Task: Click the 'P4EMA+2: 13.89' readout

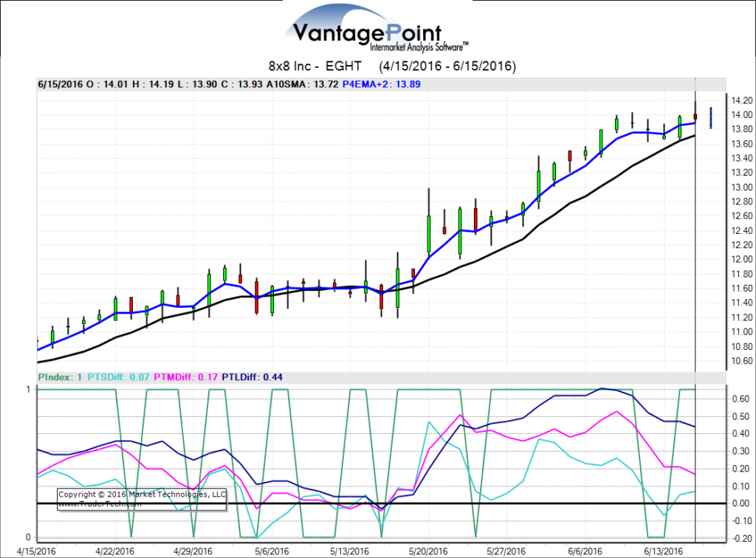Action: (x=382, y=84)
